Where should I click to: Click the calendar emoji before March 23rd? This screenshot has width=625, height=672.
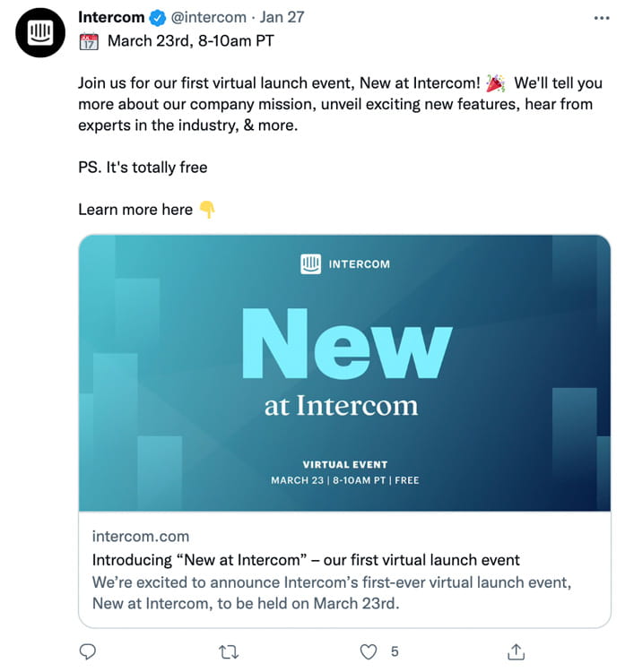tap(89, 40)
